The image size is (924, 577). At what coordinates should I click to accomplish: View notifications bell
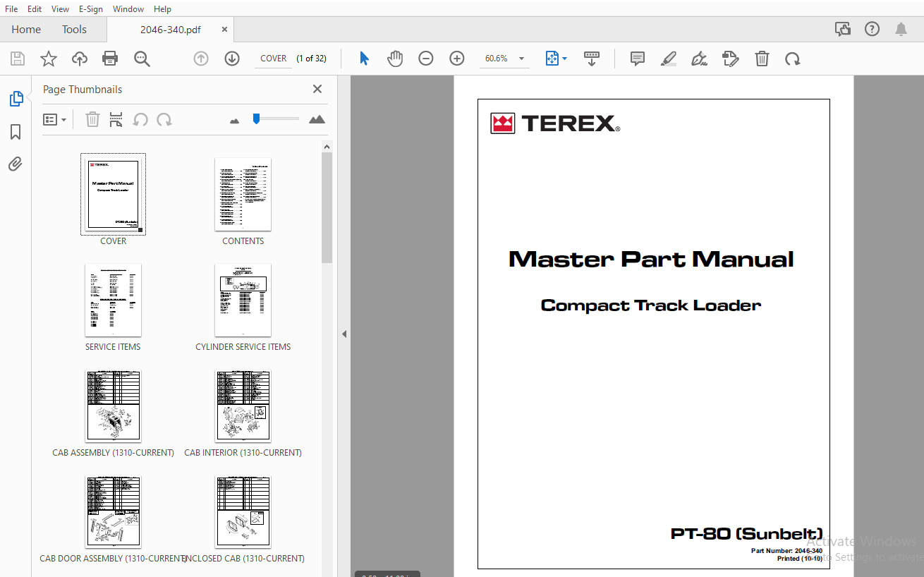coord(901,29)
